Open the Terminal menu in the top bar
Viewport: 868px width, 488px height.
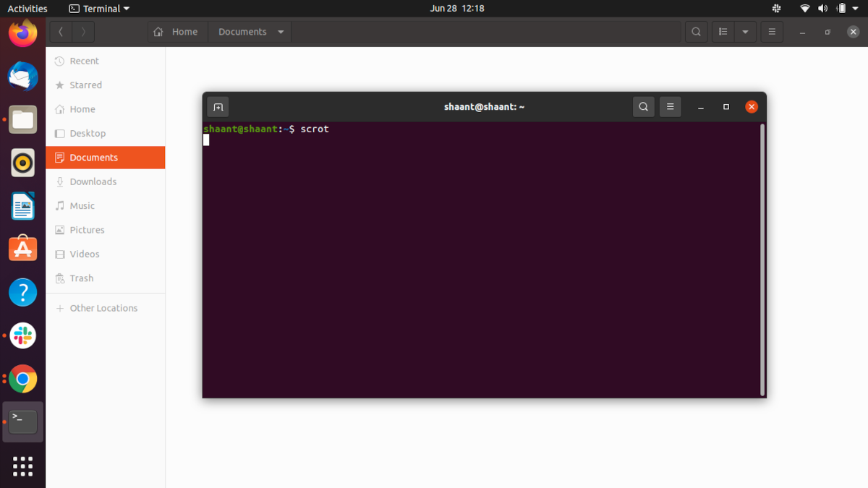[x=98, y=8]
